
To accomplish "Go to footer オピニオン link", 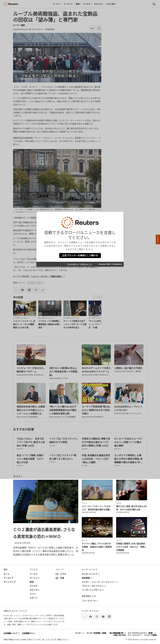I will 35,590.
